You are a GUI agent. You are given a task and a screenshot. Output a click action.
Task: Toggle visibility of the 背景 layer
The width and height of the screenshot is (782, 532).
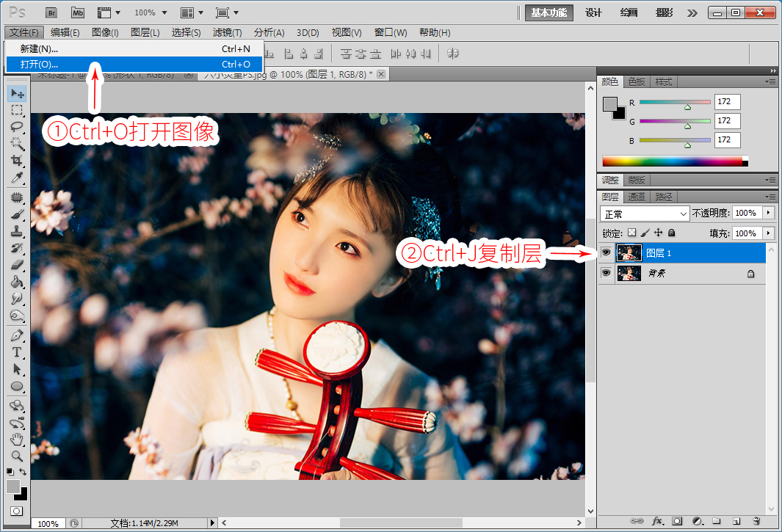coord(606,273)
